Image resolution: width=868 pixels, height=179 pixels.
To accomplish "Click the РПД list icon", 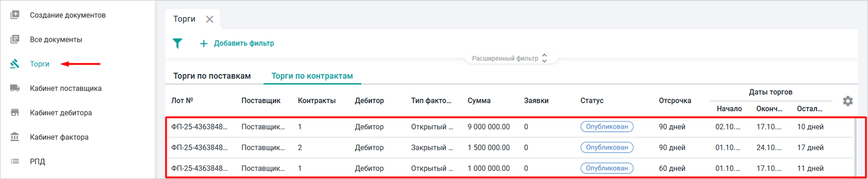I will click(x=15, y=161).
